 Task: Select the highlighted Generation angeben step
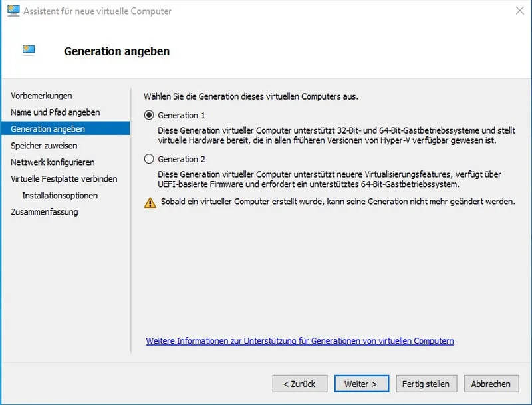pos(48,129)
